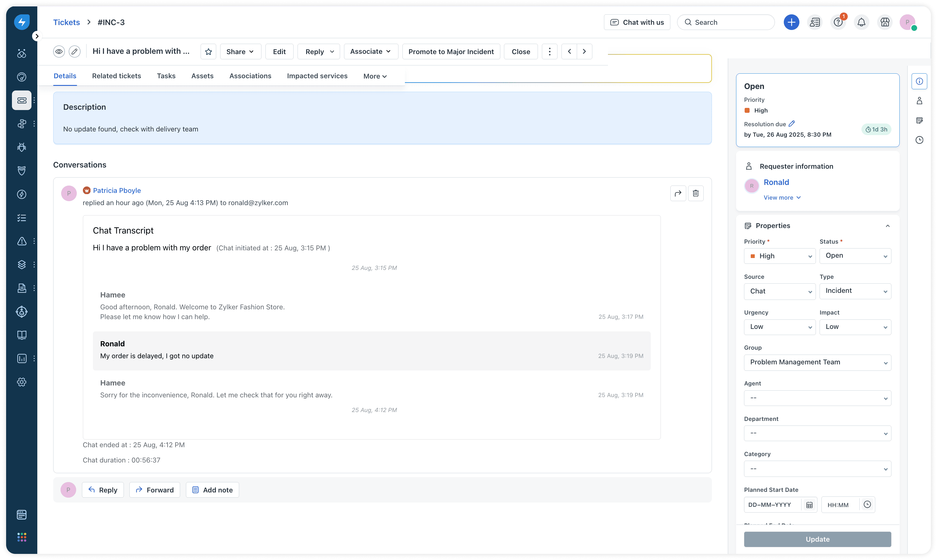Viewport: 937px width, 560px height.
Task: Open the More tab dropdown
Action: pos(375,76)
